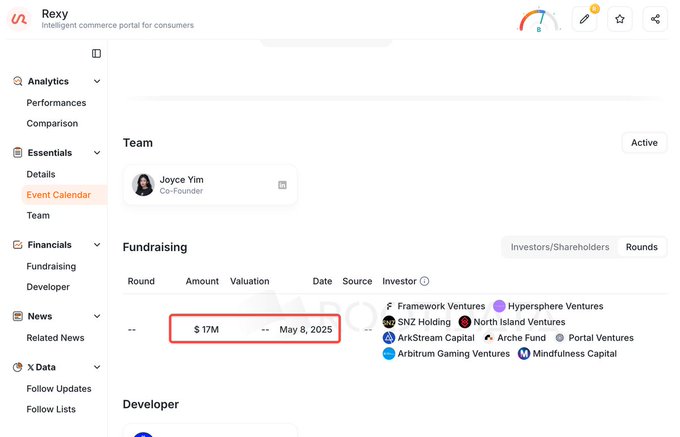
Task: Click the News section icon
Action: click(18, 316)
